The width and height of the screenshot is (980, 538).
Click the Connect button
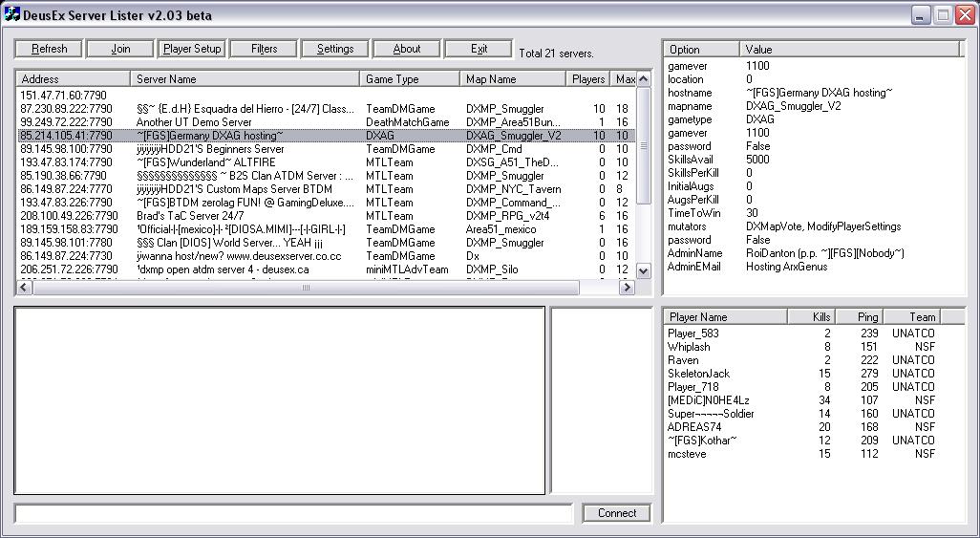pyautogui.click(x=616, y=513)
